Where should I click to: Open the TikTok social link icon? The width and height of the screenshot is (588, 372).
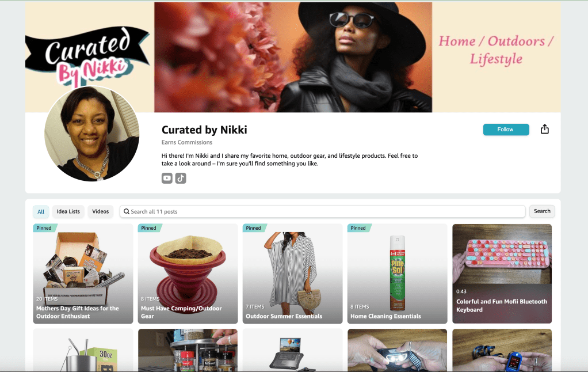click(181, 178)
